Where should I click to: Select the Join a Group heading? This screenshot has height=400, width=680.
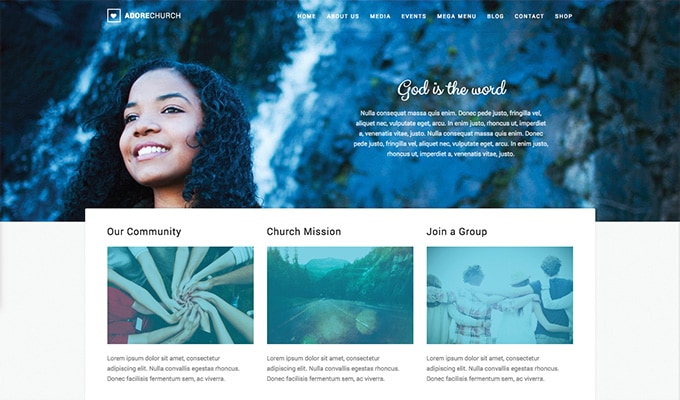(x=457, y=232)
